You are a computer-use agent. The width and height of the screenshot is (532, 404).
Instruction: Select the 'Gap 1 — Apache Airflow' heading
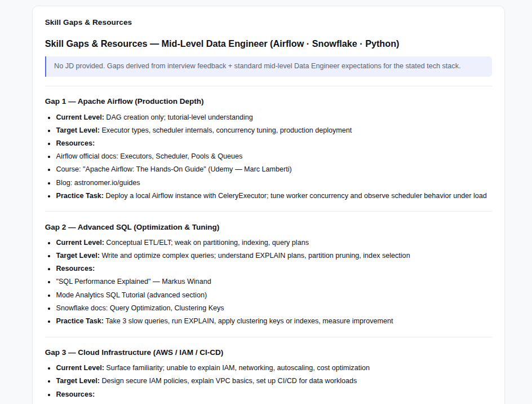[124, 101]
